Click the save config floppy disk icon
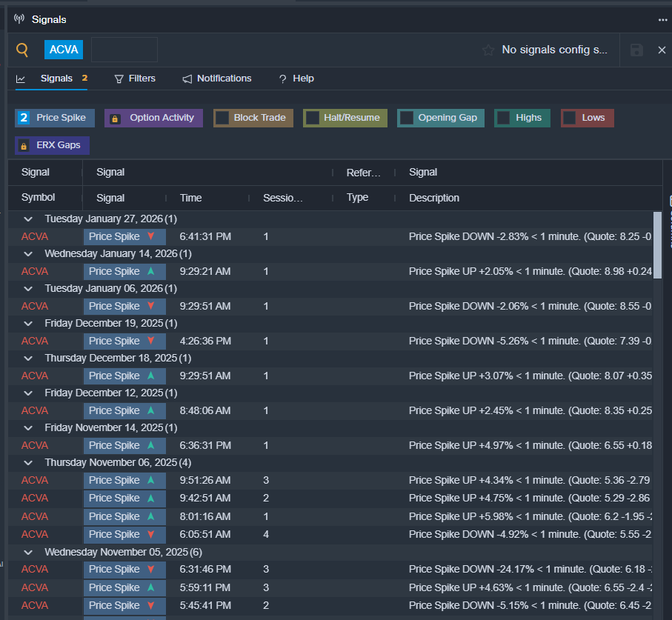This screenshot has height=620, width=672. coord(636,50)
